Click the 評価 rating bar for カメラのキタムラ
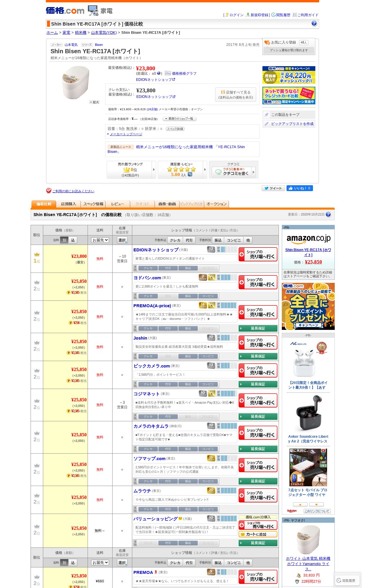The height and width of the screenshot is (588, 365). click(227, 426)
